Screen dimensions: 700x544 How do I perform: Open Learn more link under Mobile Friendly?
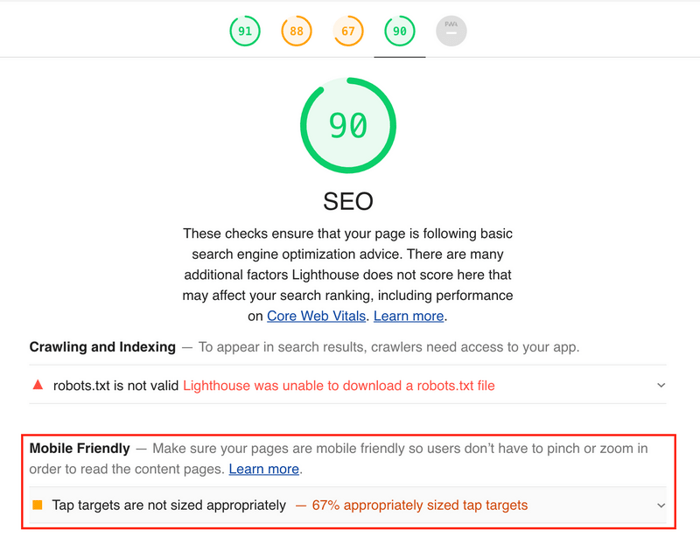[x=264, y=468]
